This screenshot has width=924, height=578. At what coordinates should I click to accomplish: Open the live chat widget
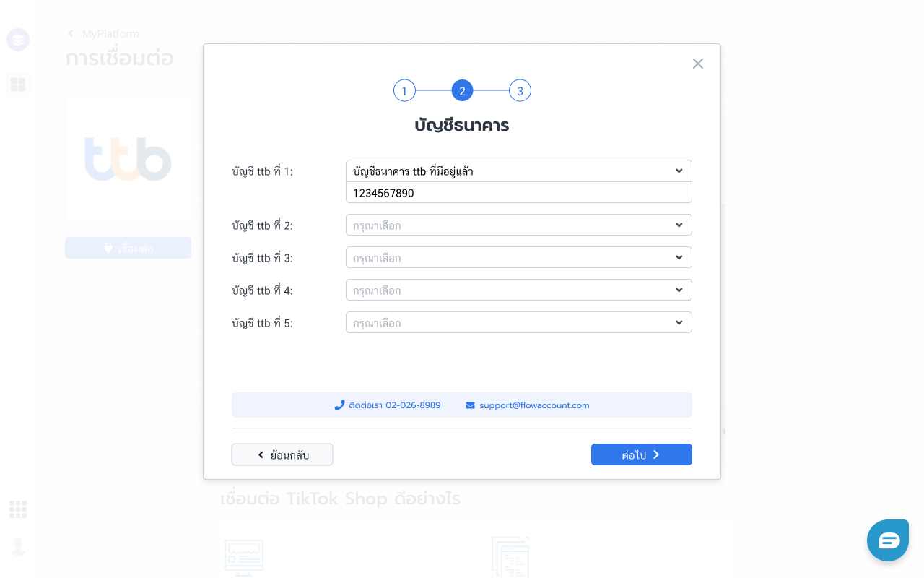(888, 540)
